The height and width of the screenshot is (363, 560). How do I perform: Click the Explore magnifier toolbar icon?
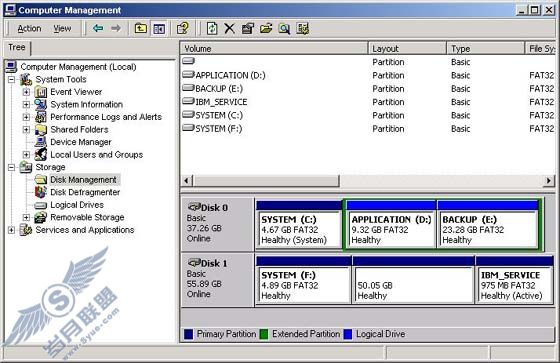[x=284, y=29]
